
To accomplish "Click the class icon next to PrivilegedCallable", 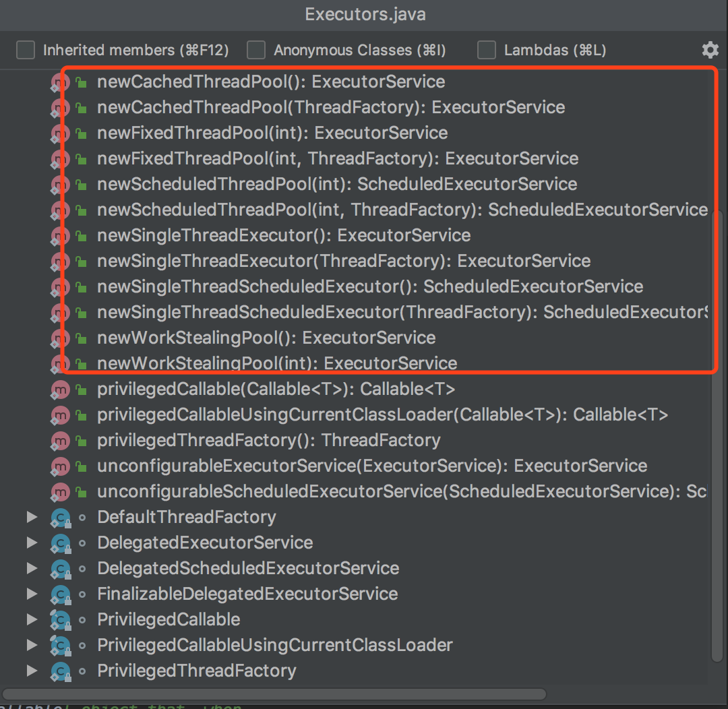I will 61,620.
